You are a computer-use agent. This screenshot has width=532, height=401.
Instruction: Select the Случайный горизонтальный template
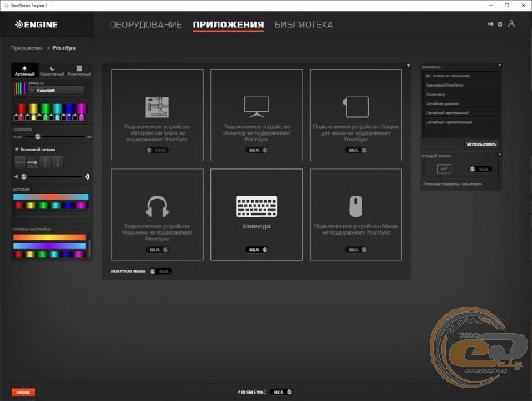tap(461, 122)
